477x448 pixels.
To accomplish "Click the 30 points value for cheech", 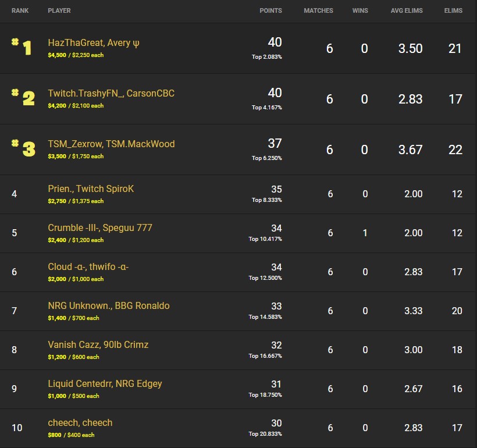I will point(276,423).
